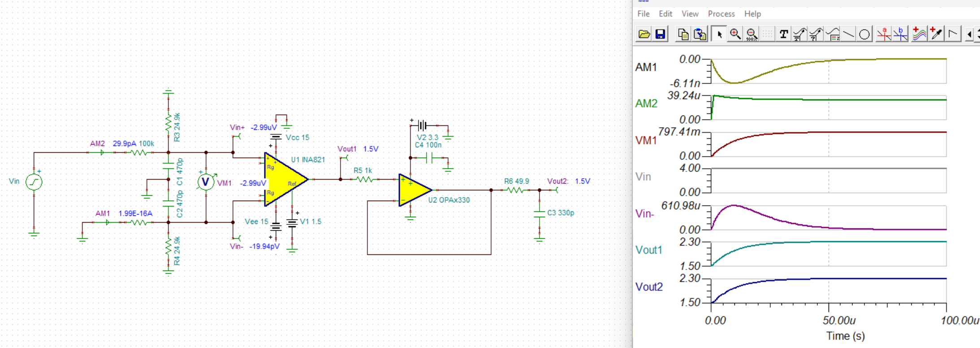Click the Copy icon in the toolbar
980x348 pixels.
pyautogui.click(x=683, y=34)
